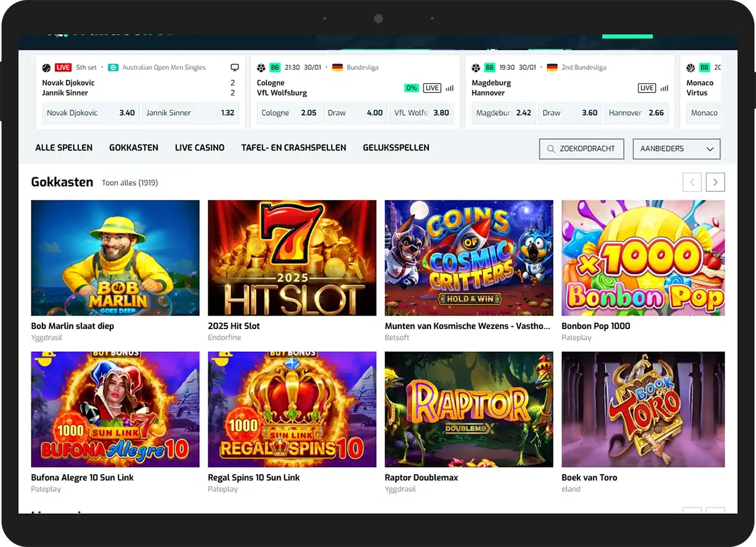The height and width of the screenshot is (547, 756).
Task: Click the 'eland' provider label
Action: point(571,489)
